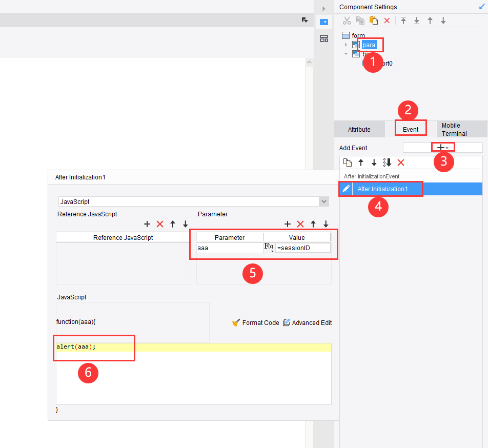Click the scroll up arrow of canvas scrollbar
This screenshot has height=448, width=488.
pyautogui.click(x=309, y=62)
